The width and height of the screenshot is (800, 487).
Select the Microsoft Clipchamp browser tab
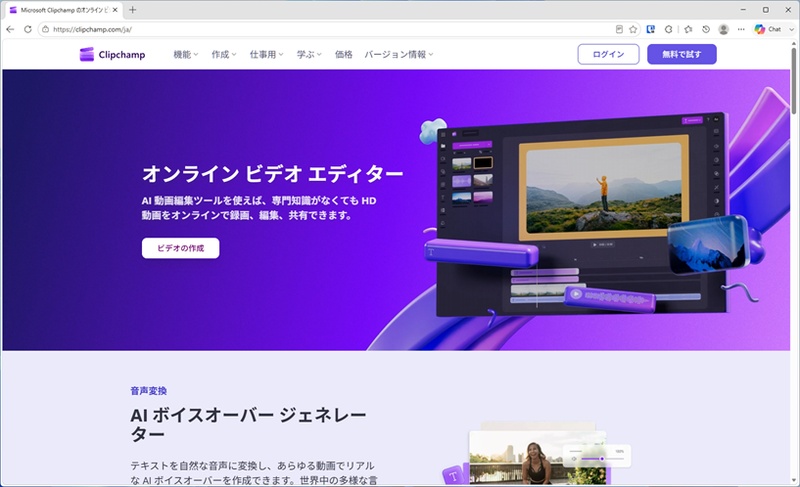point(63,10)
